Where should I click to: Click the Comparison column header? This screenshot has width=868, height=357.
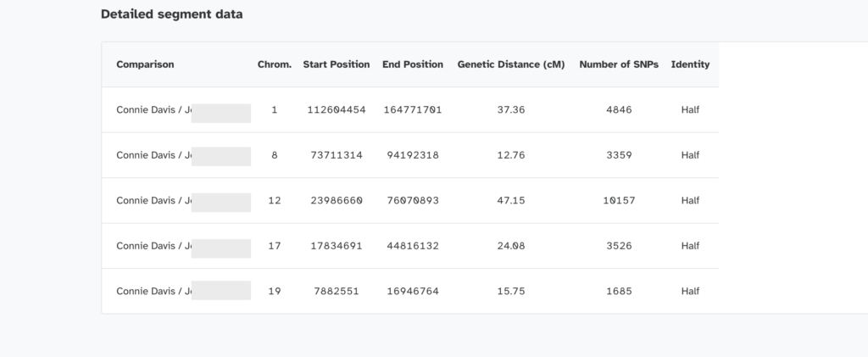coord(145,64)
